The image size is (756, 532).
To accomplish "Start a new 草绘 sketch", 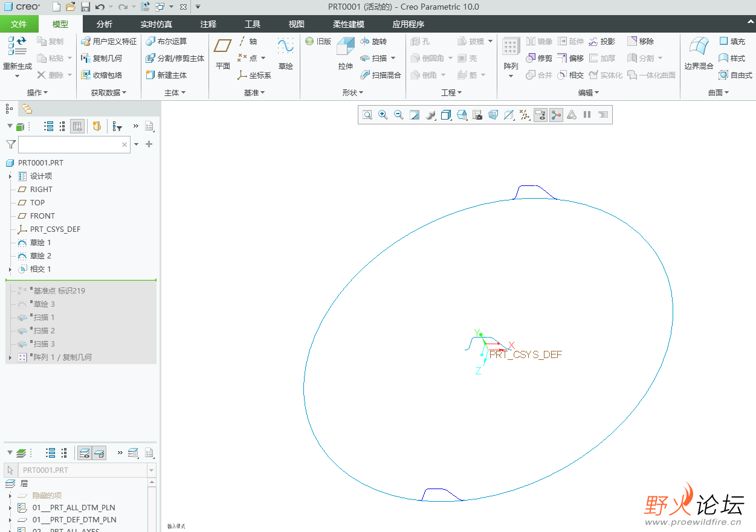I will [285, 53].
